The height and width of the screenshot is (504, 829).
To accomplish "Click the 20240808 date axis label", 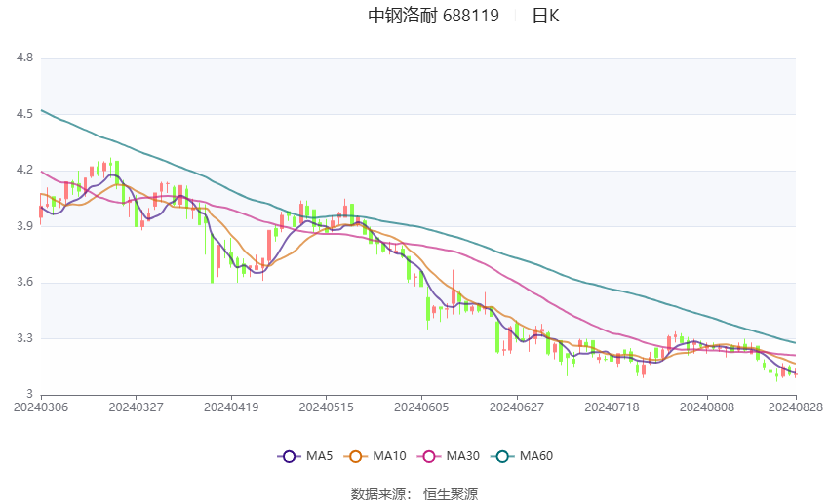I will pos(707,407).
